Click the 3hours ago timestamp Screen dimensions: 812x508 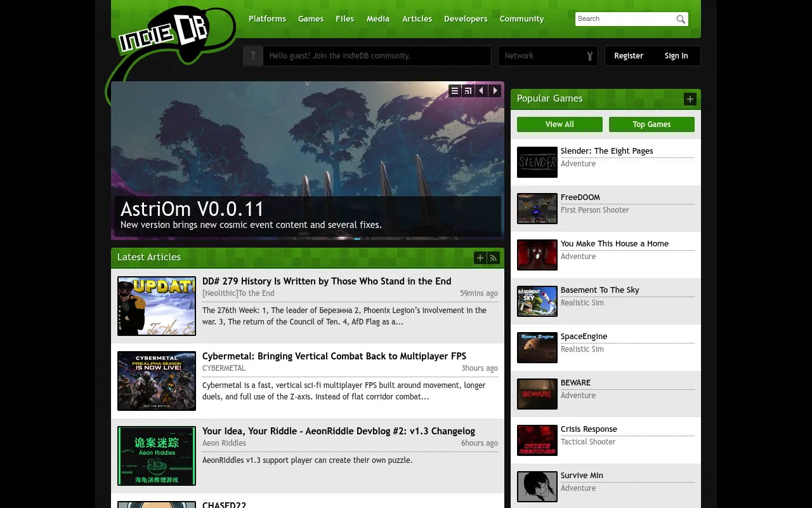[x=480, y=368]
